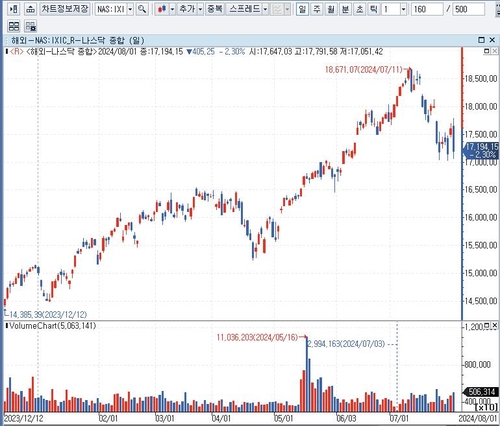
Task: Click the 18,500.00 price axis label
Action: pyautogui.click(x=481, y=79)
